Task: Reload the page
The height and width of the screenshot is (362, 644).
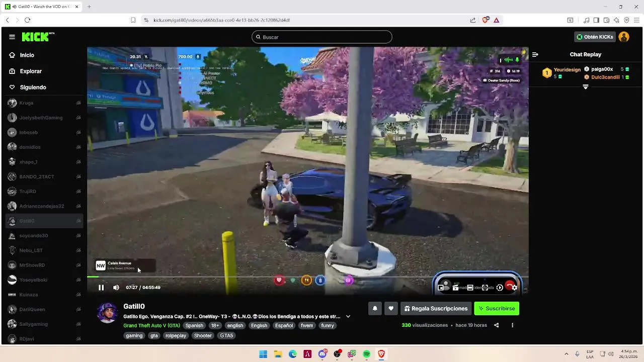Action: point(27,20)
